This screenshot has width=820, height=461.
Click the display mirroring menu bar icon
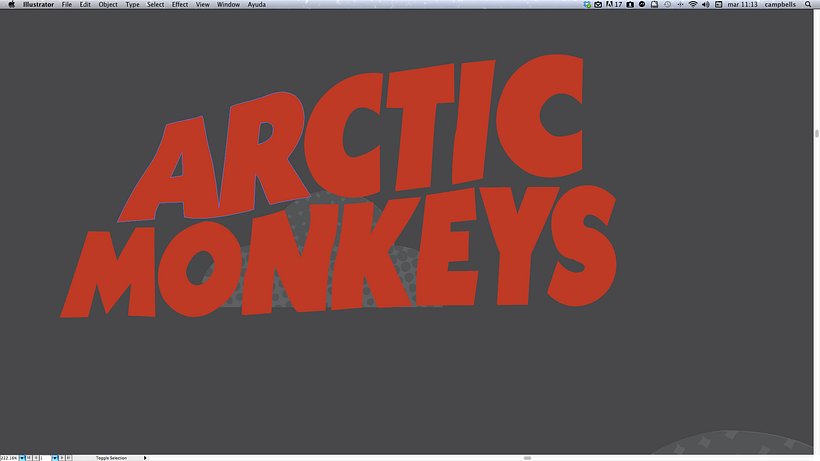[654, 4]
